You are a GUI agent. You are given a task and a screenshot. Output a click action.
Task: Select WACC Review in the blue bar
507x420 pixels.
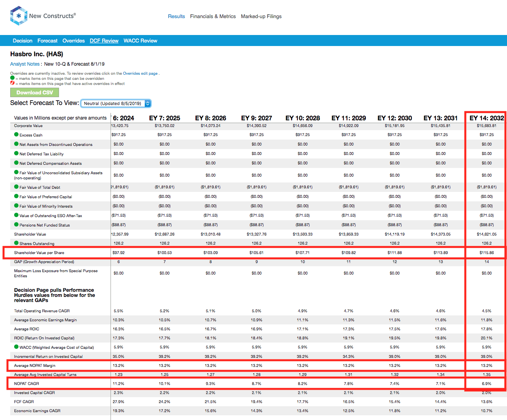140,41
